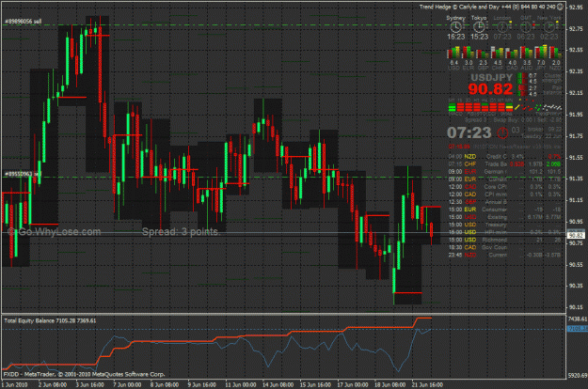The width and height of the screenshot is (588, 389).
Task: Click the USDJPY symbol label
Action: [492, 77]
